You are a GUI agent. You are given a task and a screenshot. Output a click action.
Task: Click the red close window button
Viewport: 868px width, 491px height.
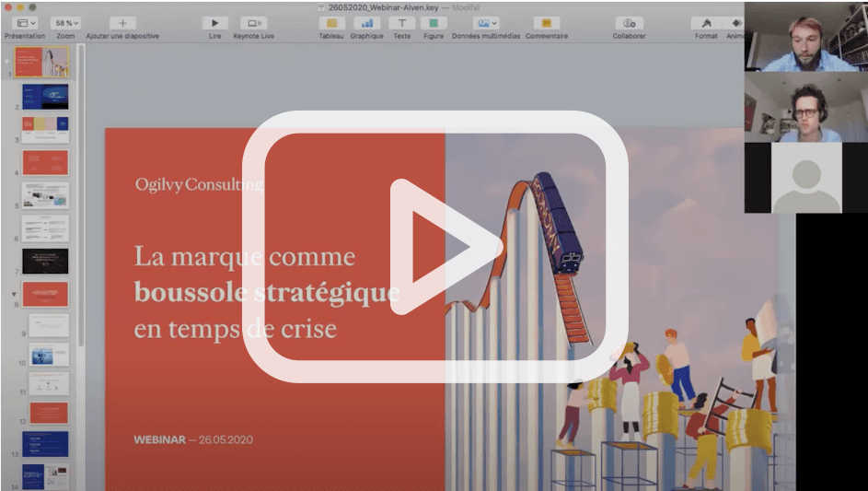pos(7,7)
